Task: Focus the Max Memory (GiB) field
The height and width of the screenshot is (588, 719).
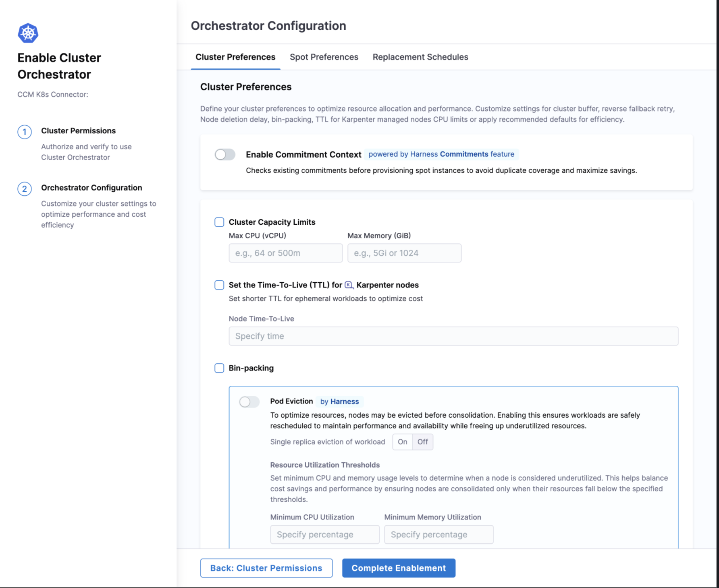Action: click(404, 253)
